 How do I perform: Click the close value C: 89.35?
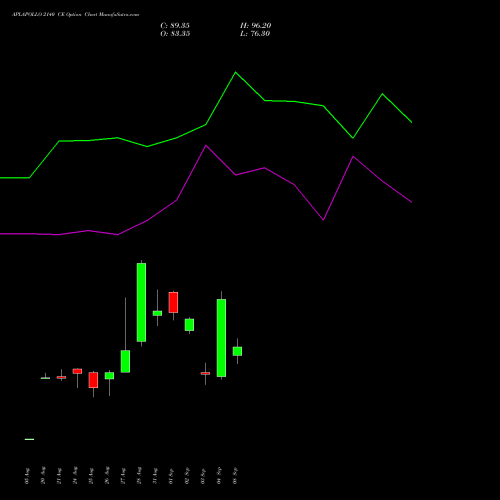(x=175, y=26)
